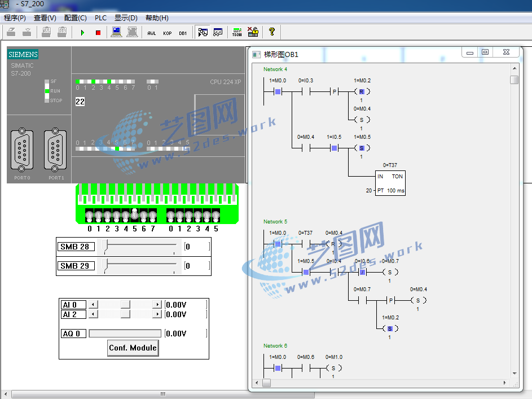Click the yellow question mark help icon
The height and width of the screenshot is (399, 532).
click(x=271, y=32)
